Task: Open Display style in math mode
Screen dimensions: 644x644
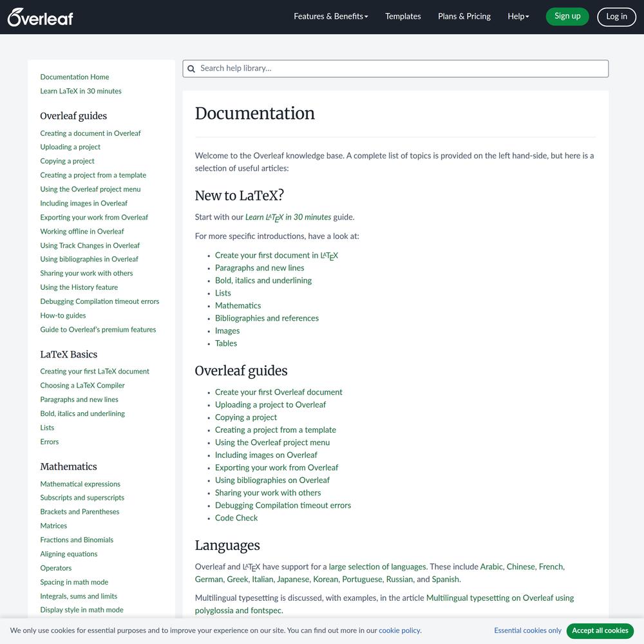Action: tap(82, 610)
